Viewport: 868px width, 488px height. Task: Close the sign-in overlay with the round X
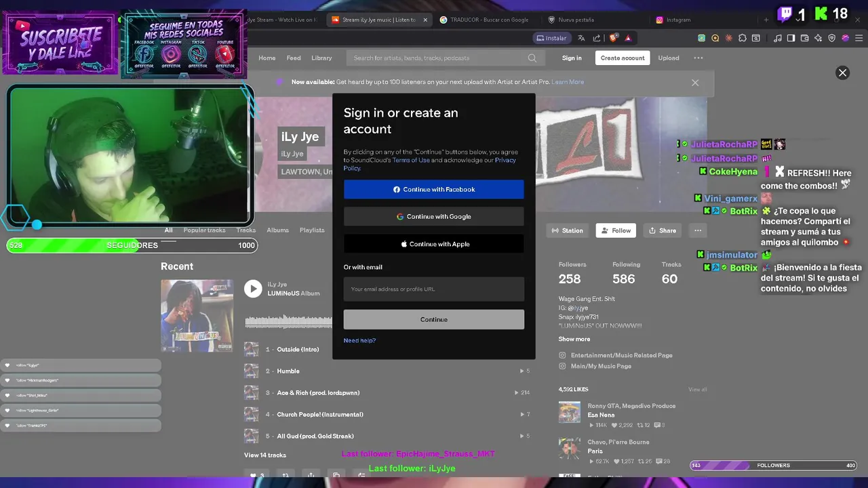click(842, 73)
